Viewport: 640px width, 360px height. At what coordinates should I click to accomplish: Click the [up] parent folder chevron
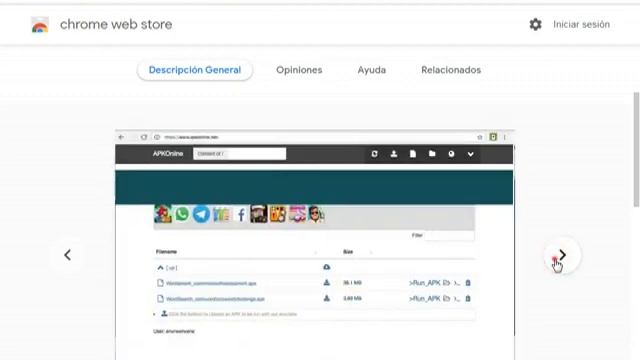pyautogui.click(x=160, y=268)
